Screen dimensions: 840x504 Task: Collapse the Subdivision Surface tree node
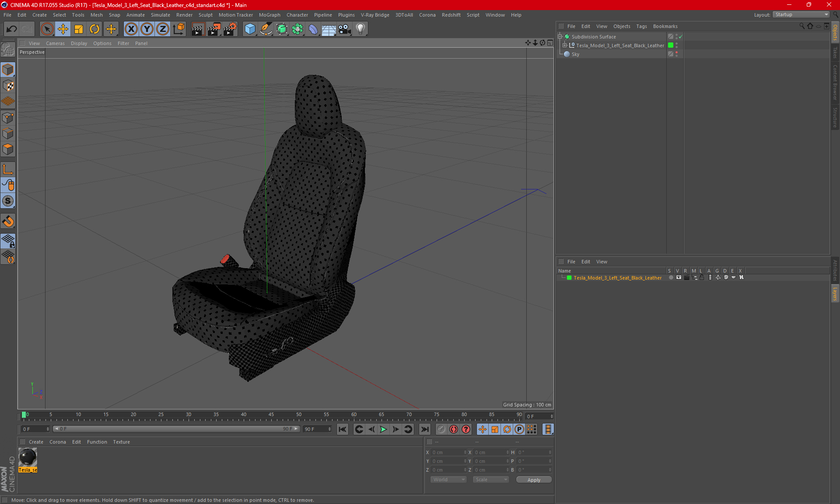560,37
